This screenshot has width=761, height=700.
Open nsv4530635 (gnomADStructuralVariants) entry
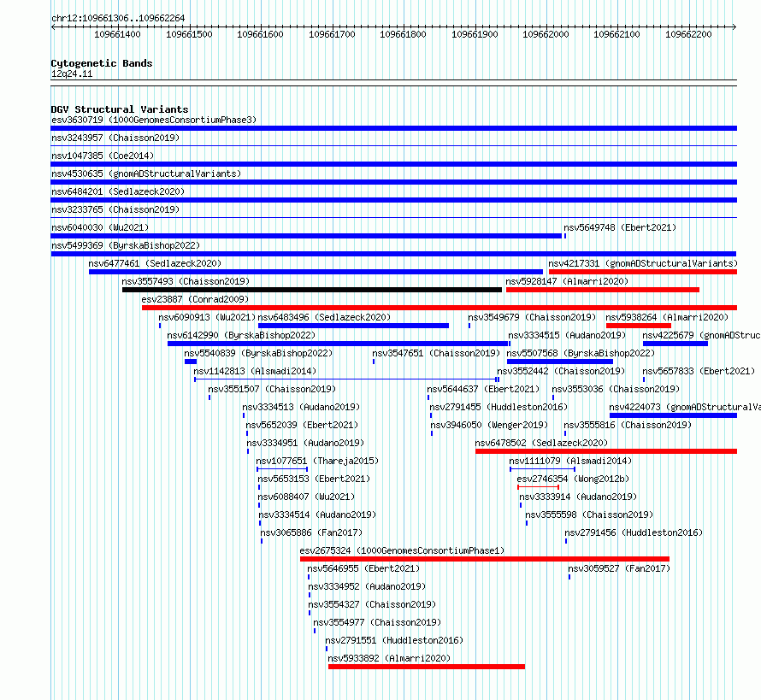[146, 174]
